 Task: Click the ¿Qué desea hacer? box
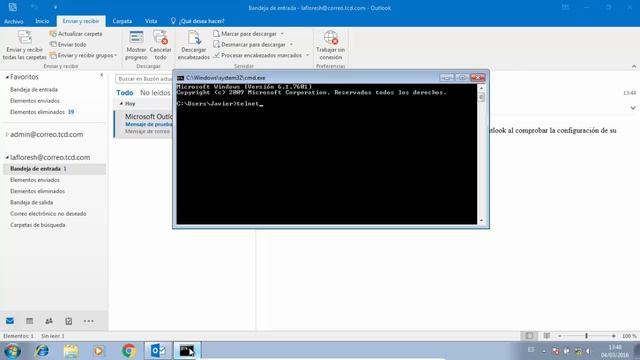click(198, 21)
